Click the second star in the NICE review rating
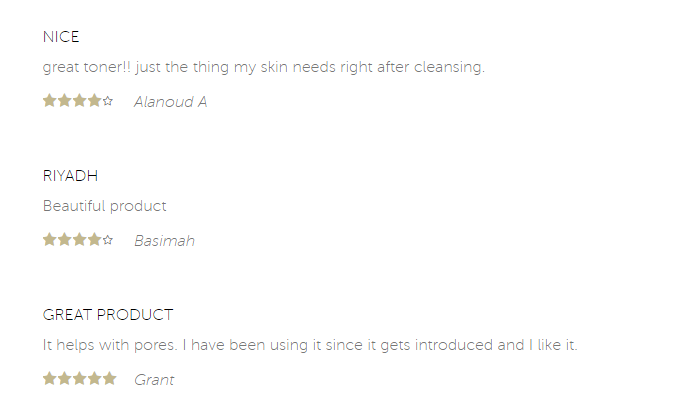 point(64,101)
